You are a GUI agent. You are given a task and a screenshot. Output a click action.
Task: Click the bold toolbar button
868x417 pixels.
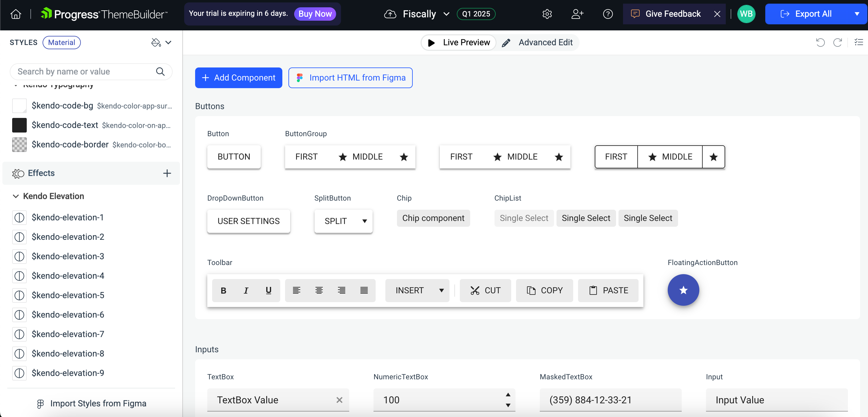point(223,290)
